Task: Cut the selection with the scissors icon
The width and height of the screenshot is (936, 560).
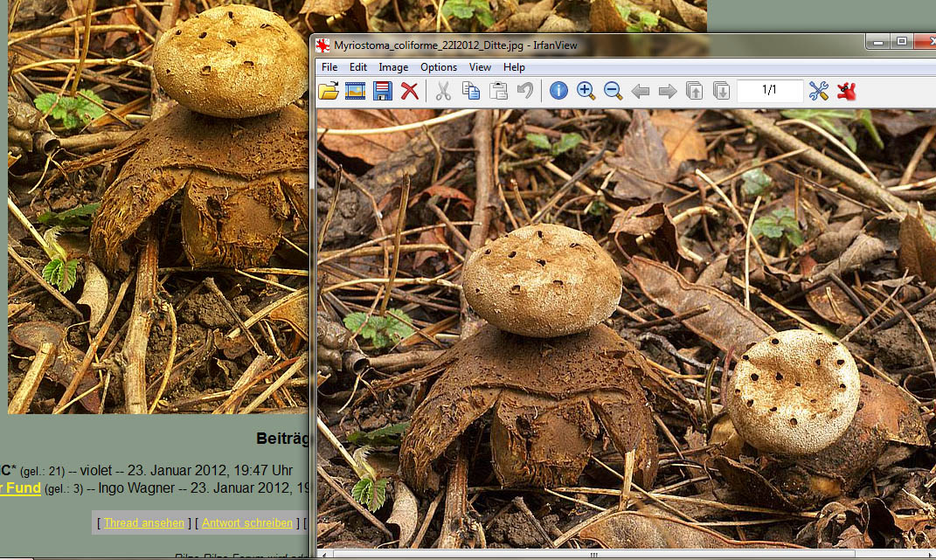Action: tap(443, 91)
